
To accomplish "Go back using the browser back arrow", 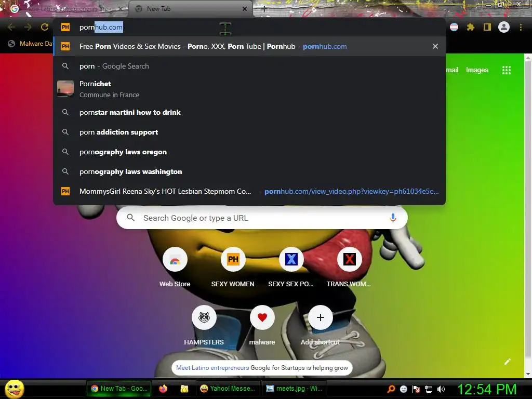I will click(11, 27).
